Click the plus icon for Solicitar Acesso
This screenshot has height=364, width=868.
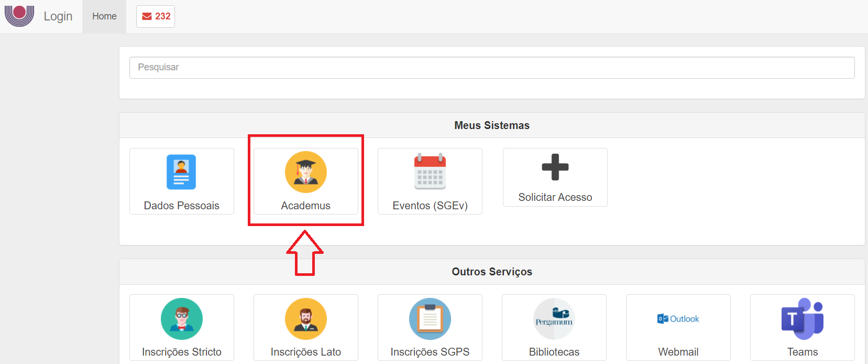[x=555, y=167]
